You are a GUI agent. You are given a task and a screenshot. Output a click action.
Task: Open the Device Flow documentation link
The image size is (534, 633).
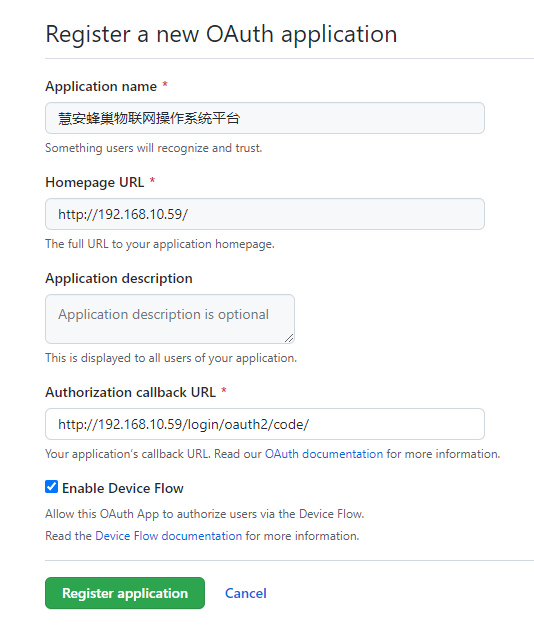(168, 536)
